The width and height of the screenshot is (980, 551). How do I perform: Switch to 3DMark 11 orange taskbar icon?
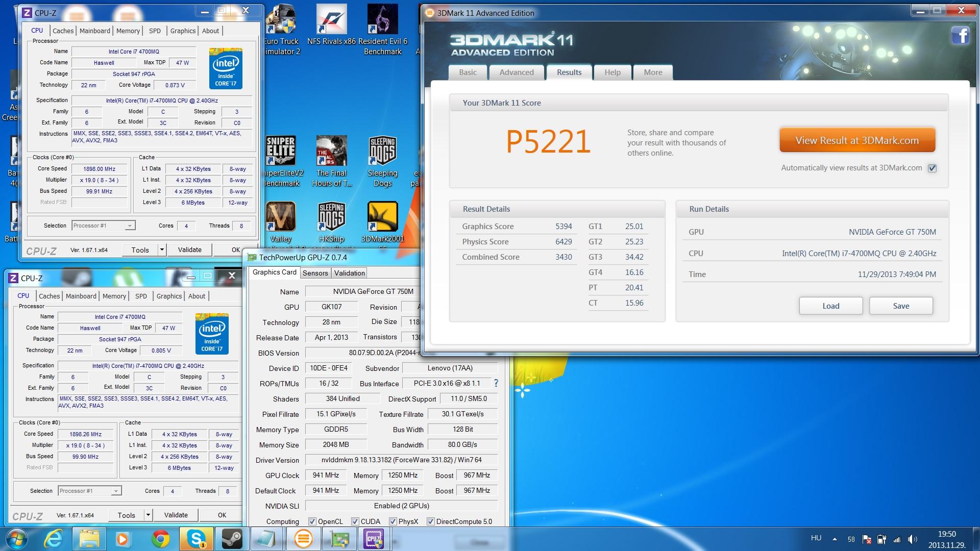(x=303, y=539)
